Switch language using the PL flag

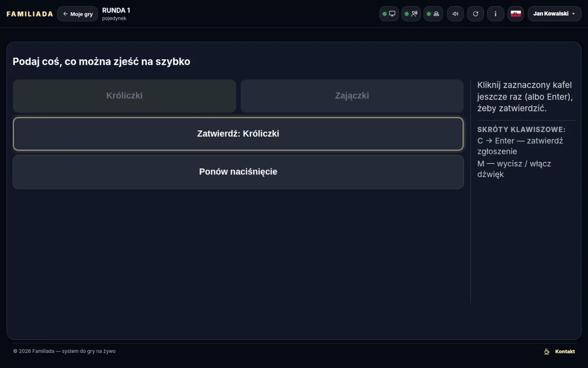[x=516, y=14]
